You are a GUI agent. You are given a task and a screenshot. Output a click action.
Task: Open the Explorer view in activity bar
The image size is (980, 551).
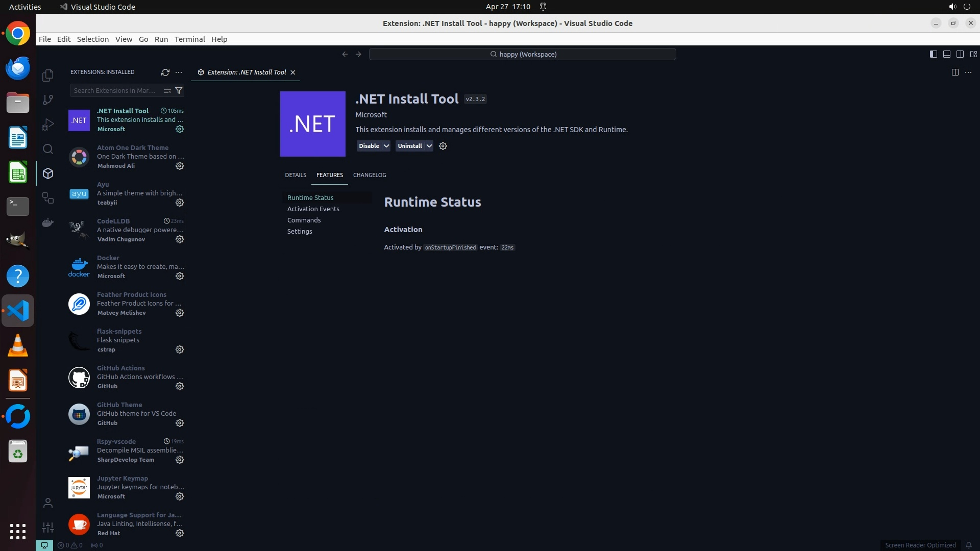pyautogui.click(x=48, y=76)
